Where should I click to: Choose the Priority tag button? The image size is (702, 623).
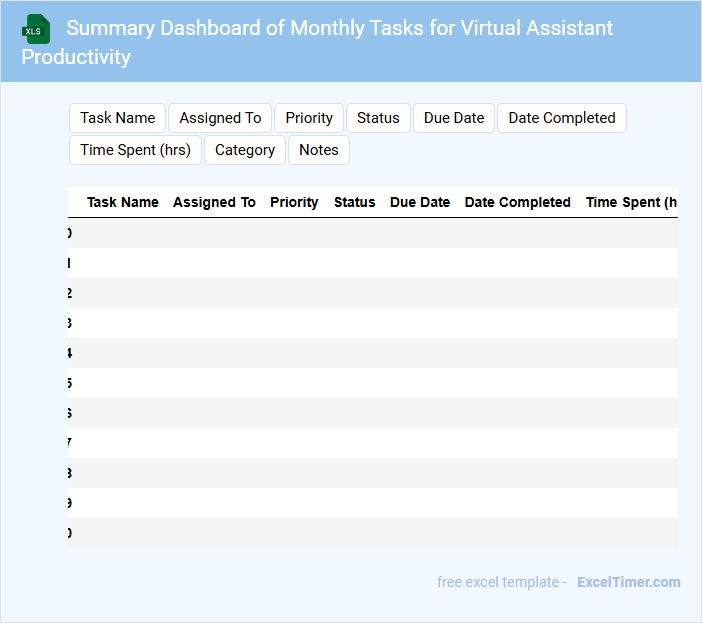[309, 118]
